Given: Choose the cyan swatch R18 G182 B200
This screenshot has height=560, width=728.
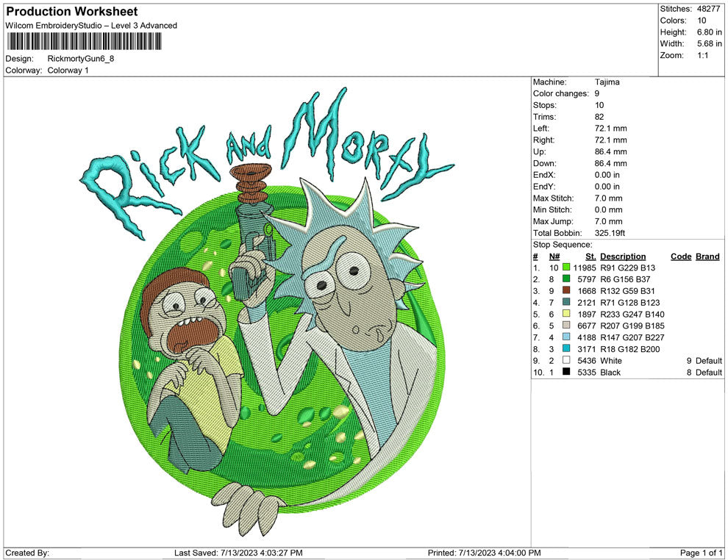Looking at the screenshot, I should (566, 348).
